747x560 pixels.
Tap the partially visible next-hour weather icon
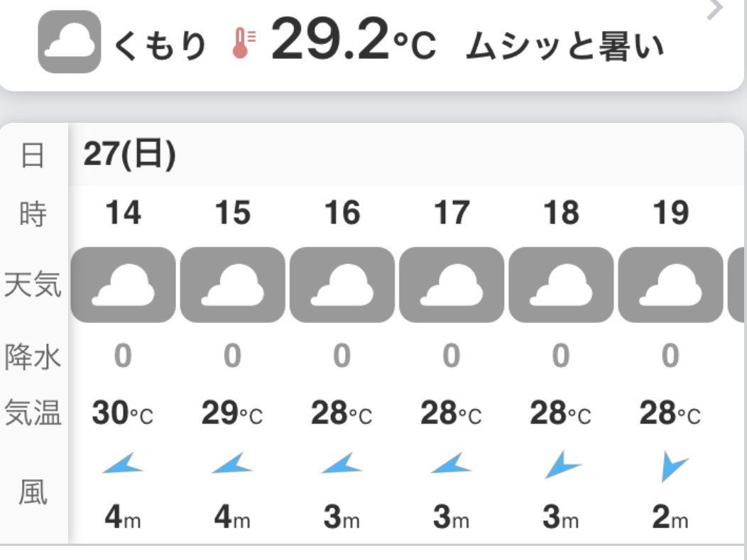click(737, 285)
